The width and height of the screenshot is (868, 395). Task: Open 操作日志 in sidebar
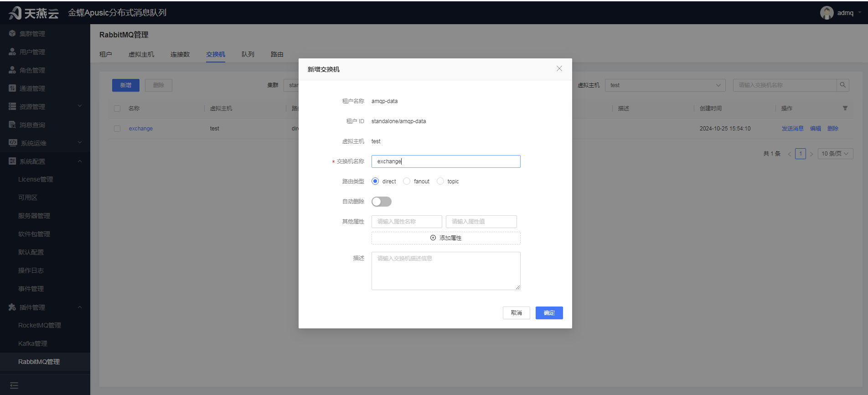31,270
